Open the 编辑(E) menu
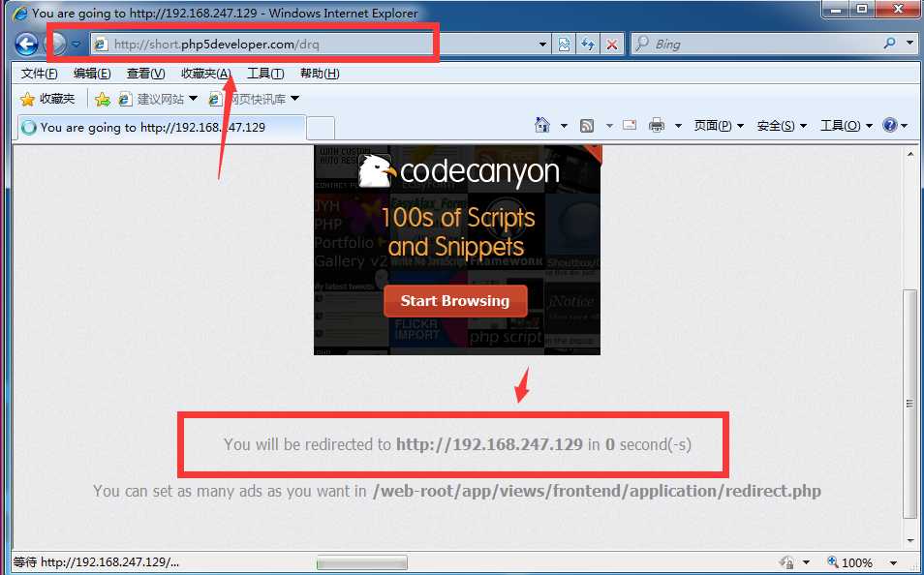924x575 pixels. pos(92,74)
